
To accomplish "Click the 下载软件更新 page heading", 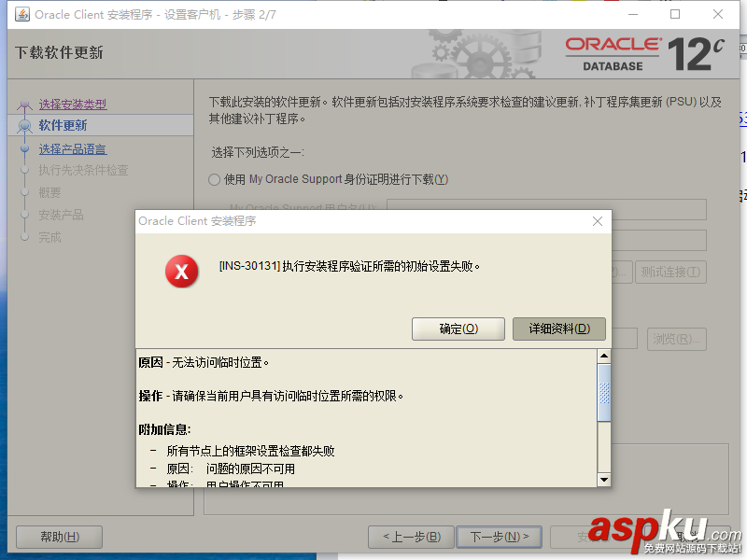I will [x=59, y=52].
